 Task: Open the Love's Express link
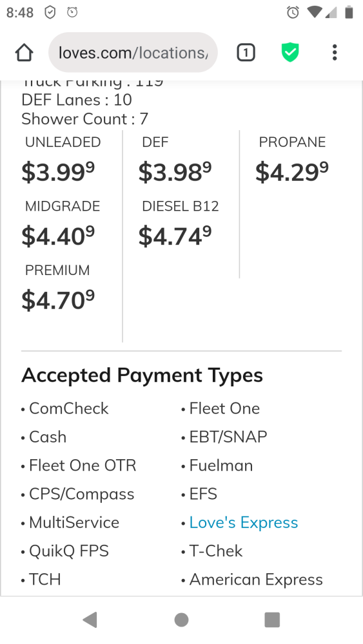[243, 522]
